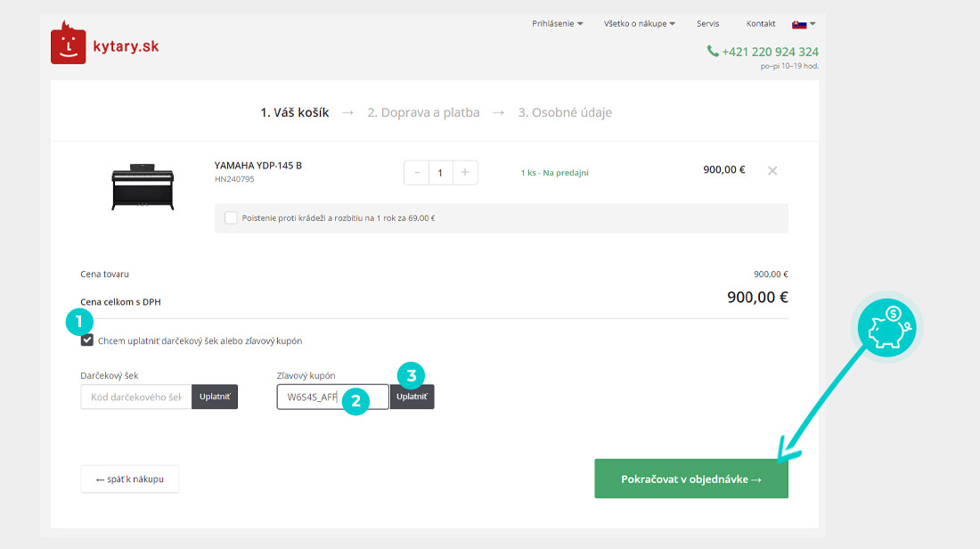Decrease quantity with minus button
This screenshot has width=980, height=549.
(417, 173)
